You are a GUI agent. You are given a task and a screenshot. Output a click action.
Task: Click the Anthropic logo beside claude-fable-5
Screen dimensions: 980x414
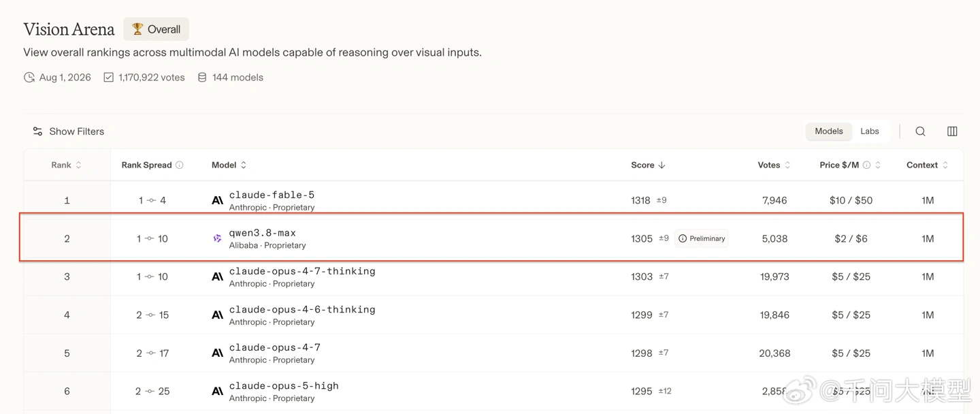pos(218,200)
